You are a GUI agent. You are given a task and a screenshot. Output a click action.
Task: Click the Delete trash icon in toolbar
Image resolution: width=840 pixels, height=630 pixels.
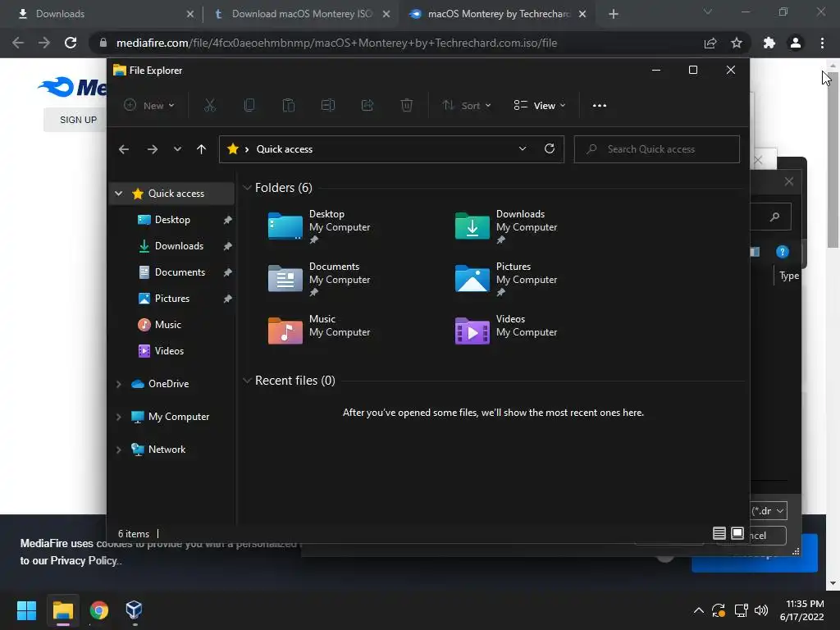point(407,106)
